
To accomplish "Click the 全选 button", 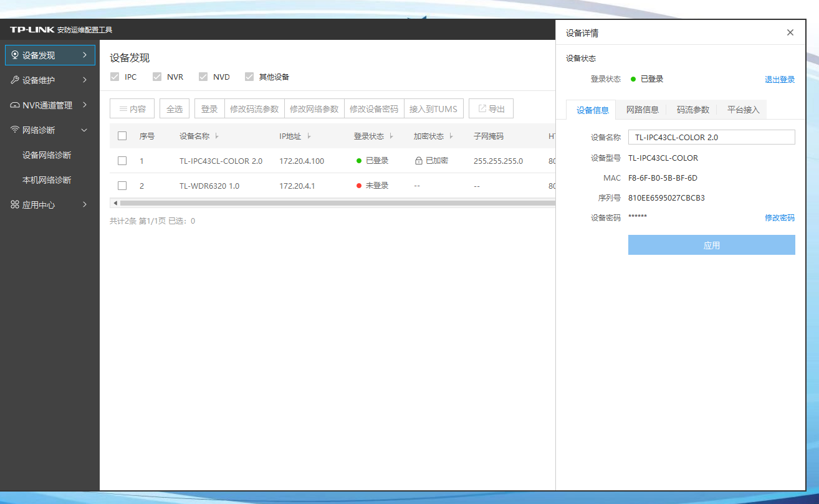I will 175,108.
